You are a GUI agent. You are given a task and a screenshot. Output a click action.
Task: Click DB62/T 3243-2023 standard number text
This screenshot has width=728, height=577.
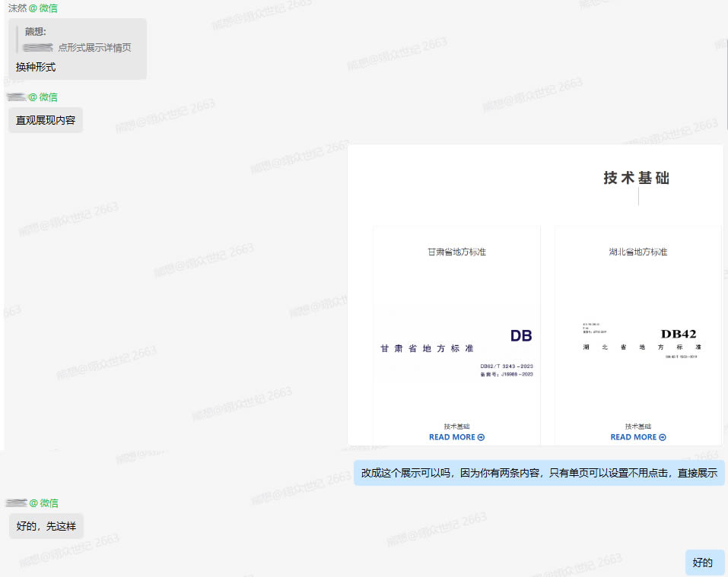tap(506, 366)
